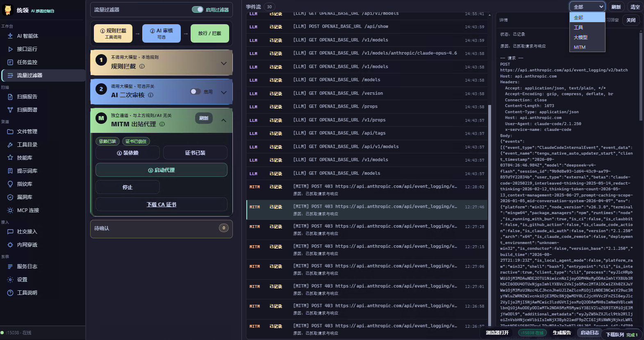Image resolution: width=644 pixels, height=340 pixels.
Task: Toggle the 启用过滤器 switch
Action: [198, 9]
